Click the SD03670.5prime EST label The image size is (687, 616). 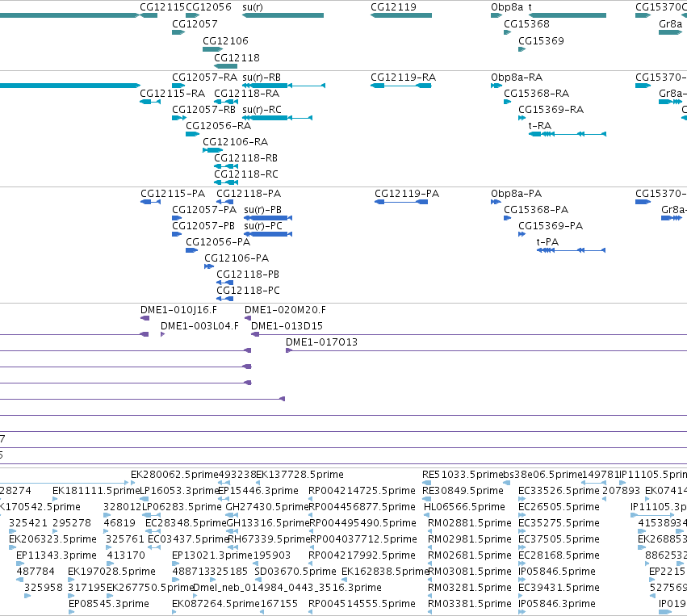295,572
